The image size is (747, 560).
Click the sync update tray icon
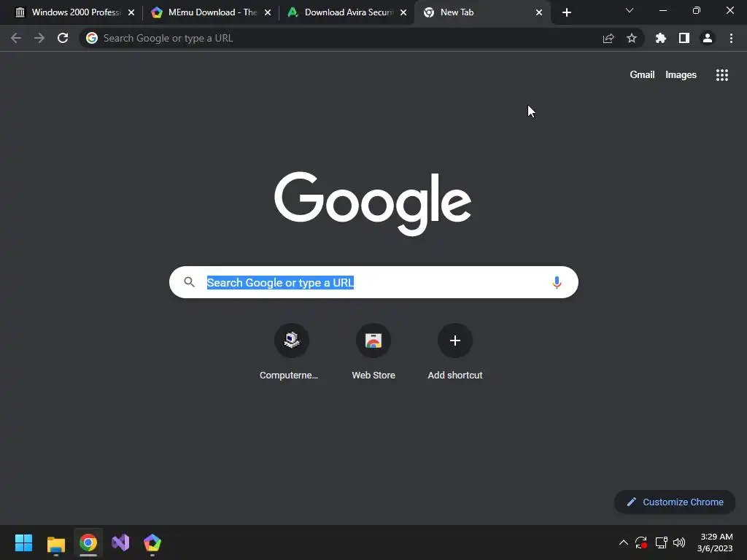click(641, 542)
